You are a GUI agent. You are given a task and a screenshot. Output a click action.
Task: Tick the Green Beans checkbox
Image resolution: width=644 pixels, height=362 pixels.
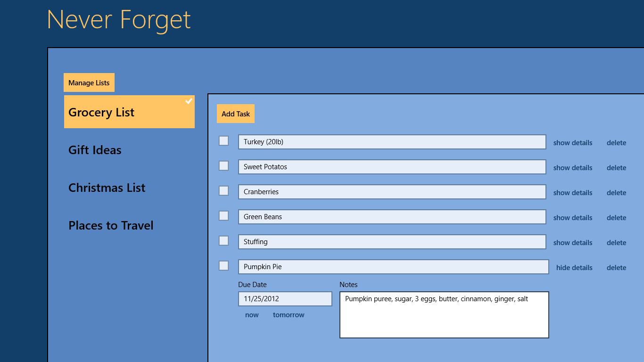pyautogui.click(x=224, y=216)
